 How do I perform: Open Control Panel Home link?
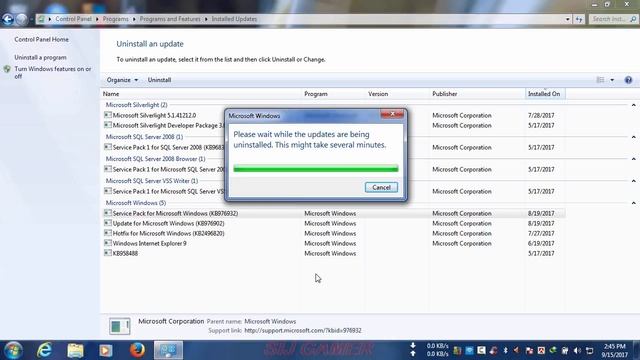tap(42, 40)
